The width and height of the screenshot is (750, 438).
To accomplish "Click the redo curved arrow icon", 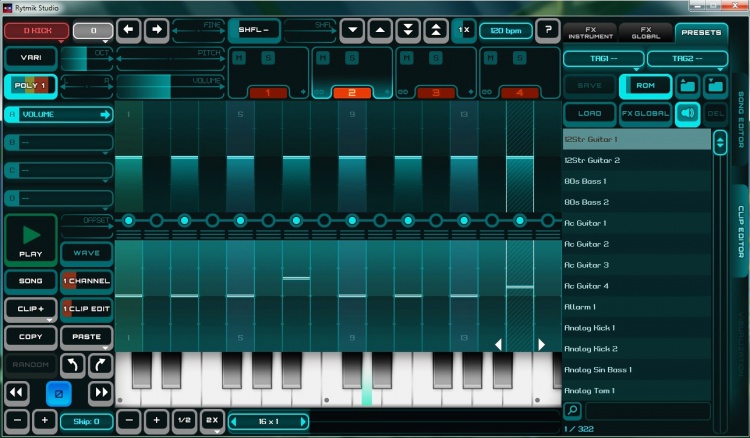I will coord(100,364).
